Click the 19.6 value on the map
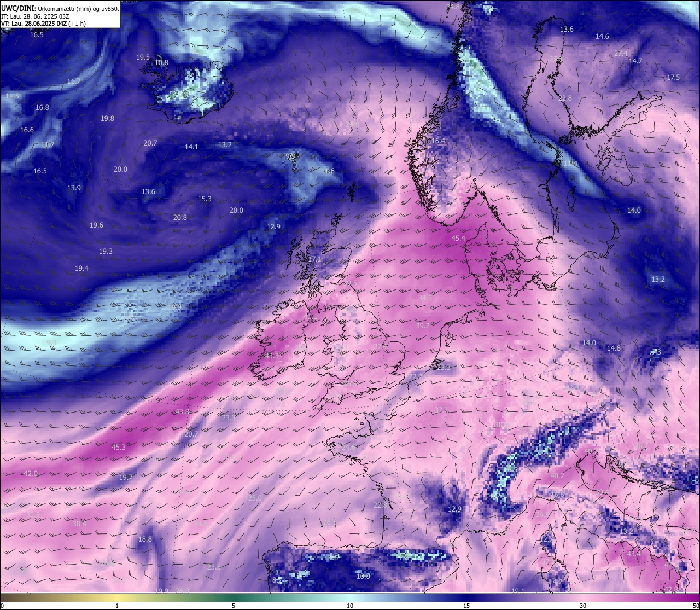700x610 pixels. (x=96, y=225)
